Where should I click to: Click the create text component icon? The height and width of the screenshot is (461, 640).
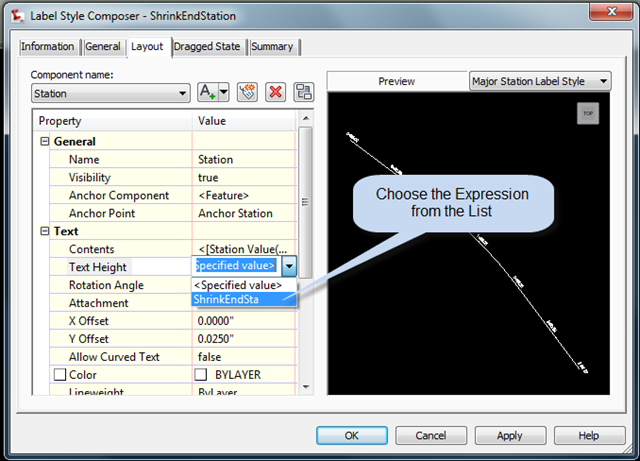[208, 92]
